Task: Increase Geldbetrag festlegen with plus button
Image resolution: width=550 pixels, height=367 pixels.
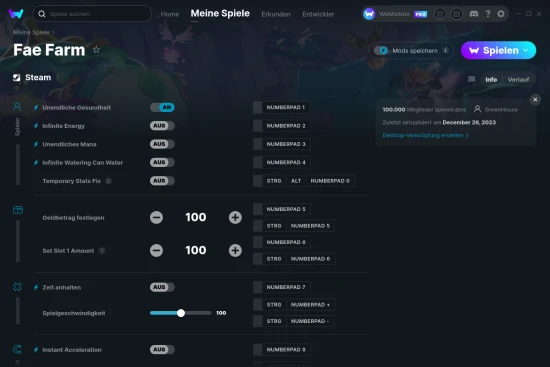Action: click(235, 218)
